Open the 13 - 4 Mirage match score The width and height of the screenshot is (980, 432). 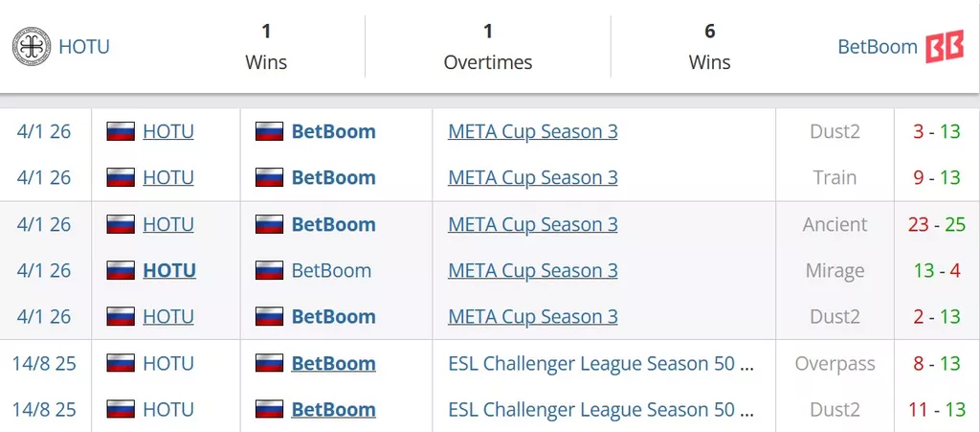[937, 271]
